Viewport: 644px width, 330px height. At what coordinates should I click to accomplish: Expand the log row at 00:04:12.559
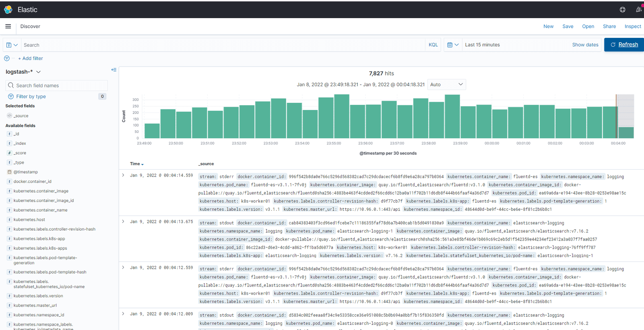pyautogui.click(x=123, y=268)
